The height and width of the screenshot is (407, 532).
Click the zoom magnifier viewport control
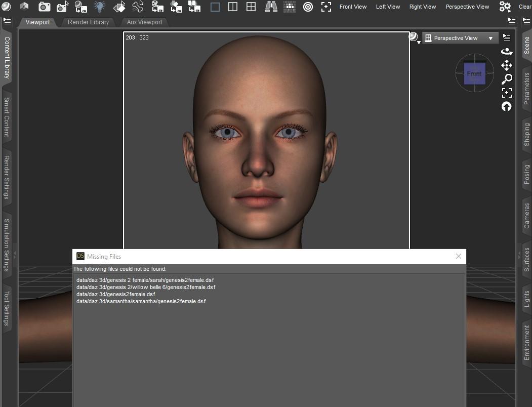click(x=507, y=79)
